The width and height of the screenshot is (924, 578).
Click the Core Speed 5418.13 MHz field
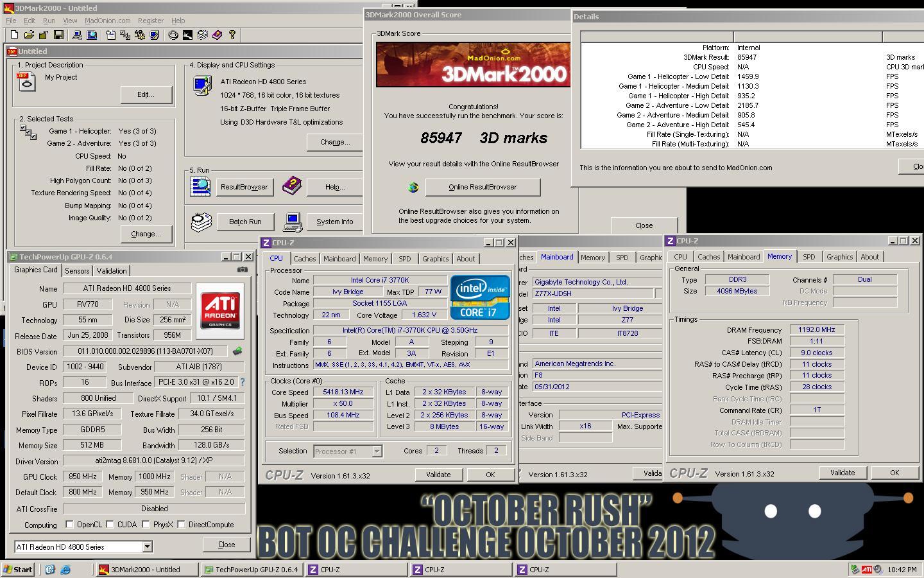click(343, 392)
